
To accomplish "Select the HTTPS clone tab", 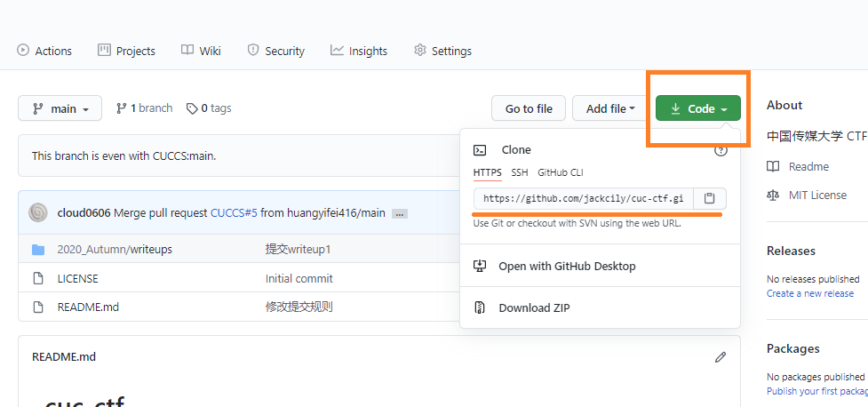I will pos(487,172).
